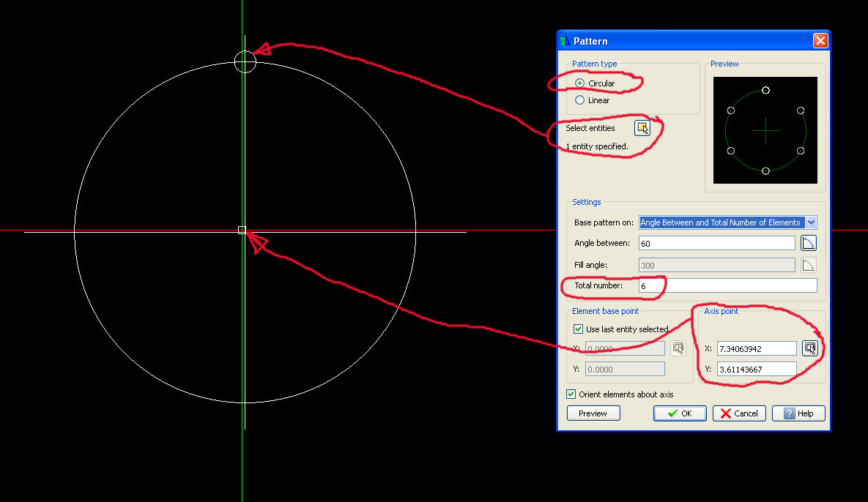Click the Axis point X field
This screenshot has width=868, height=502.
[x=757, y=348]
